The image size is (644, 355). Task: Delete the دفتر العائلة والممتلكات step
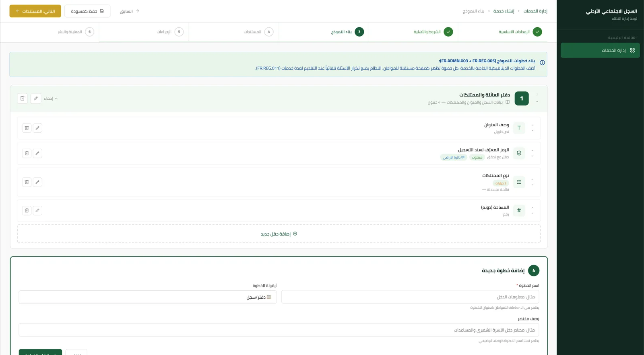click(23, 98)
